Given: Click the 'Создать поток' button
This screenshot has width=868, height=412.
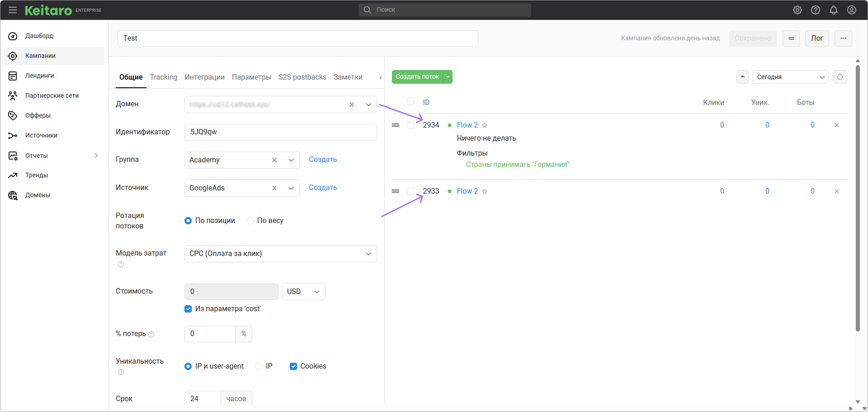Looking at the screenshot, I should [417, 77].
